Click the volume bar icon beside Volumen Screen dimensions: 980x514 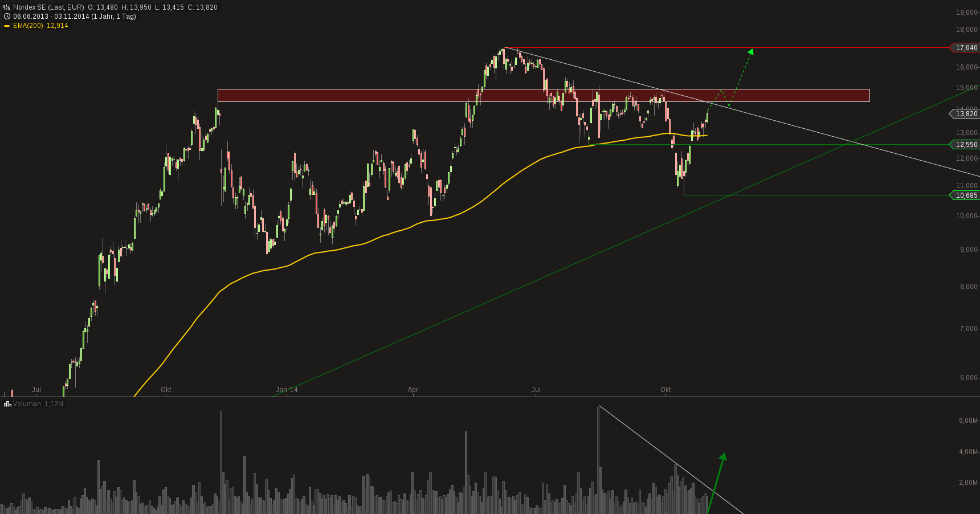tap(7, 404)
